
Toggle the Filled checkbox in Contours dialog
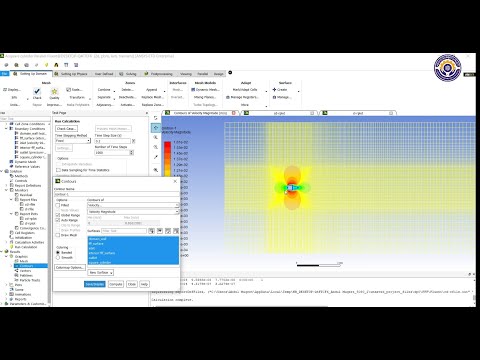(x=58, y=205)
